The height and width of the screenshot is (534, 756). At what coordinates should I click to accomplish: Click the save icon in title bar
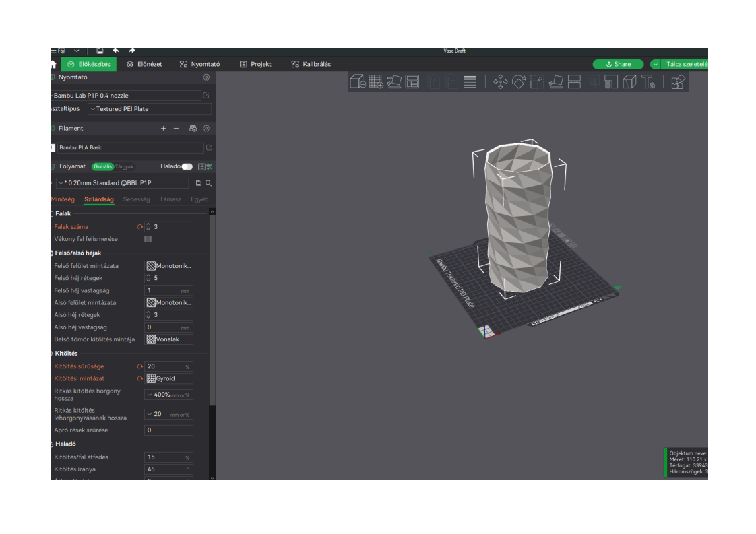click(x=100, y=51)
